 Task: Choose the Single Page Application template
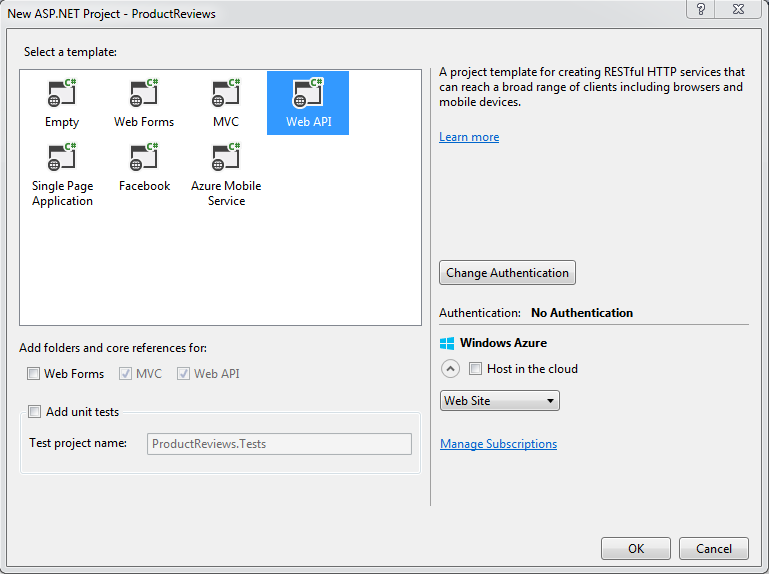pos(62,174)
